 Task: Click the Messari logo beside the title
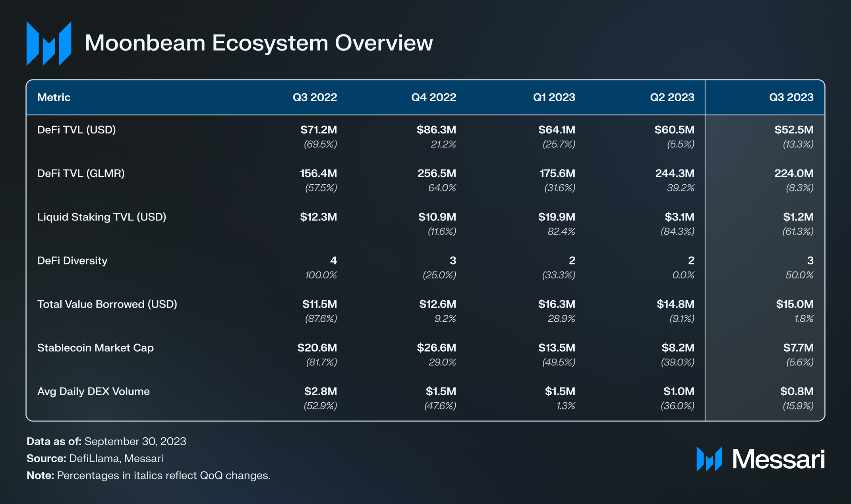pyautogui.click(x=49, y=44)
